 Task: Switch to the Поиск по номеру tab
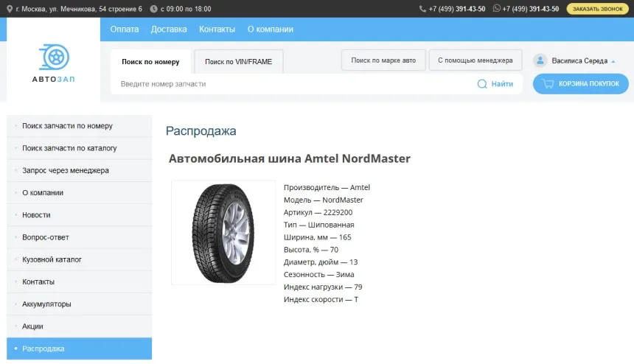click(x=150, y=61)
